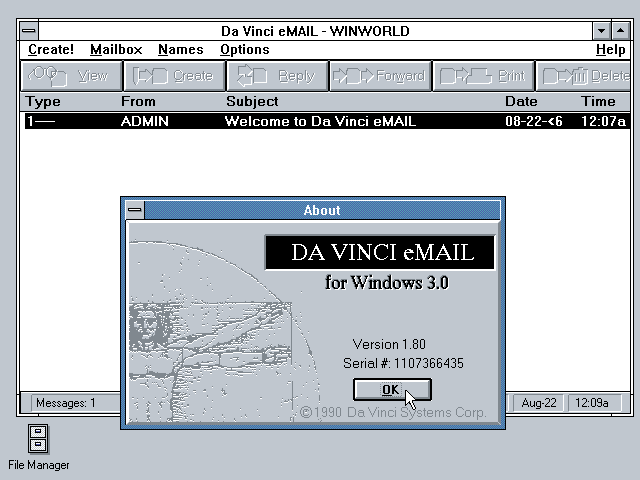Click the Version 1.80 text
640x480 pixels.
389,344
